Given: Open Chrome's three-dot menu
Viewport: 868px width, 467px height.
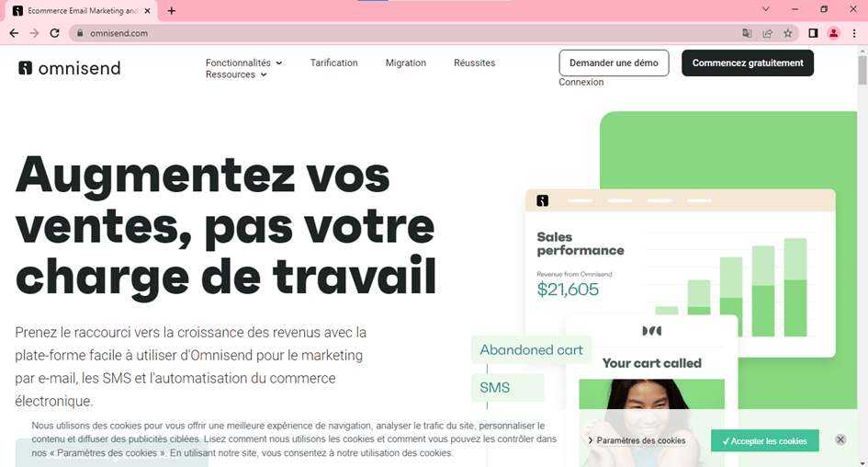Looking at the screenshot, I should tap(854, 33).
